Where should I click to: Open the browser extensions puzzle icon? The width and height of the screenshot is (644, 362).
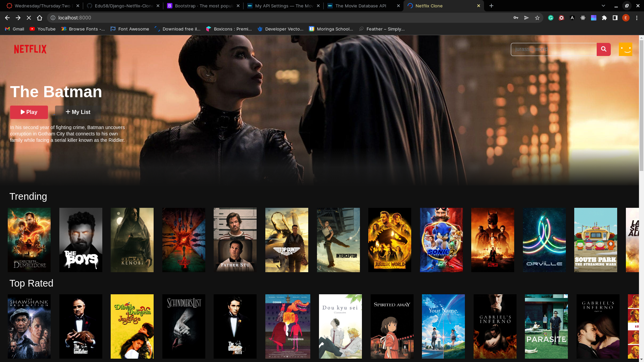click(x=604, y=18)
